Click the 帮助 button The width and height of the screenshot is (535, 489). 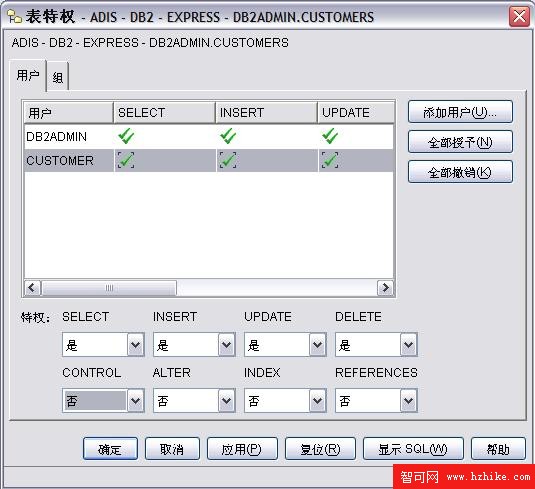click(498, 449)
